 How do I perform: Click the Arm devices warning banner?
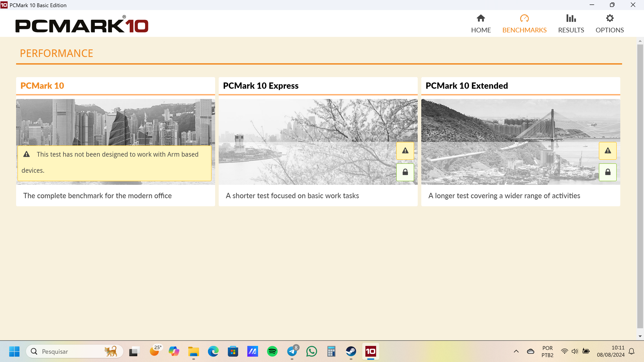(114, 163)
